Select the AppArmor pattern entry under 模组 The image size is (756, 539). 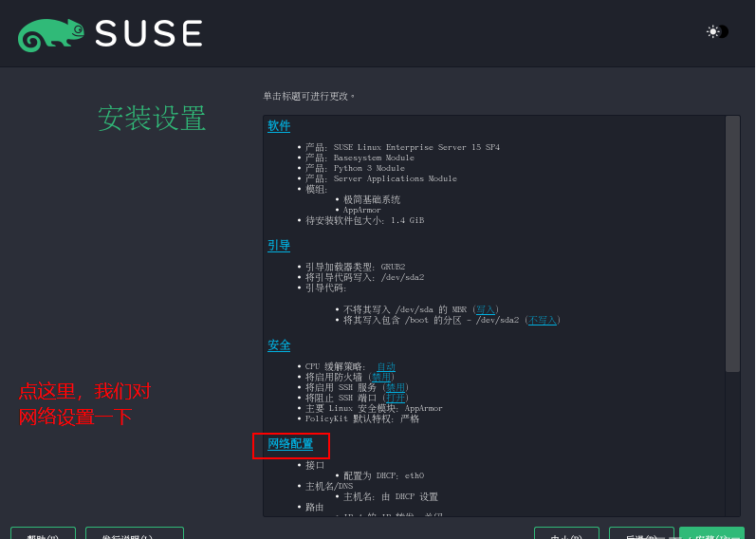(x=362, y=211)
